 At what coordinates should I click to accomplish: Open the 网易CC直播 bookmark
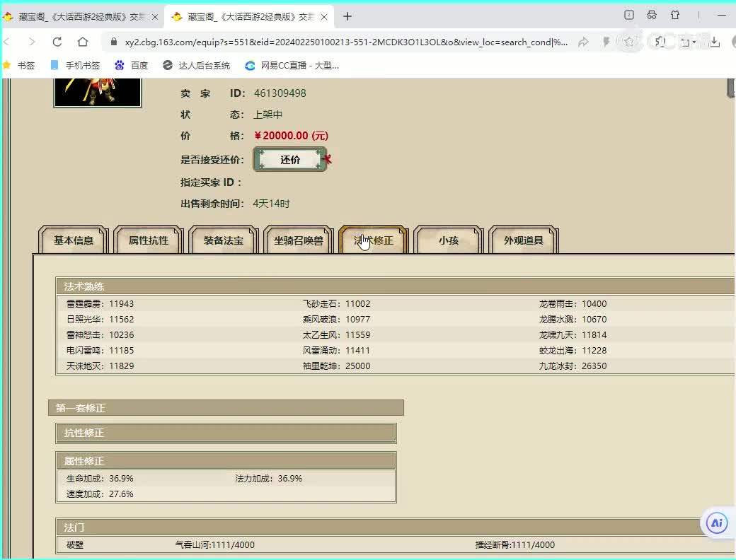click(x=292, y=65)
